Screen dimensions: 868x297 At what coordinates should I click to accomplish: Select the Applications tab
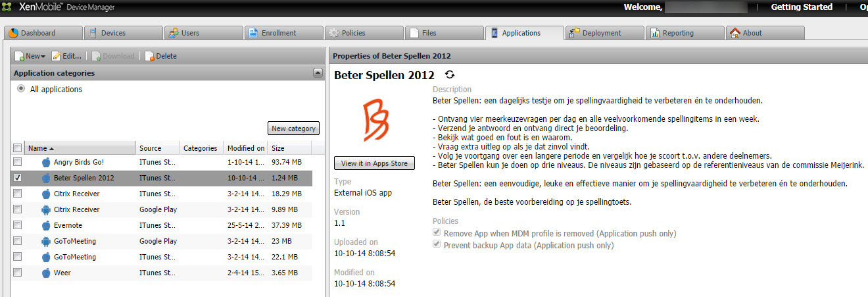(524, 33)
